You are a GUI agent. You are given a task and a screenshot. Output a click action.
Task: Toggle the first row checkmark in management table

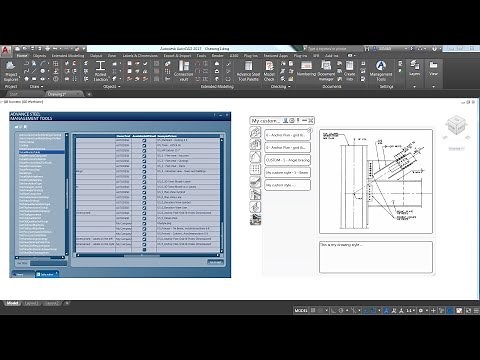point(144,140)
